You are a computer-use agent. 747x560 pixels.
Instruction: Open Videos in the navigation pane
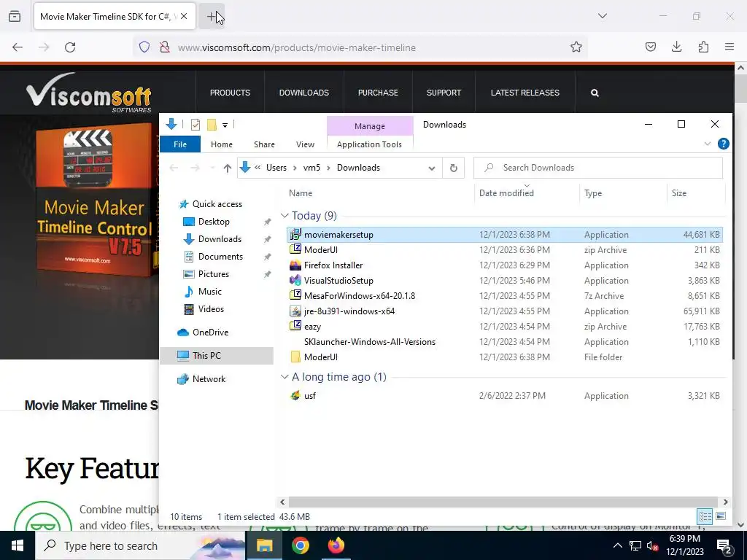tap(211, 309)
